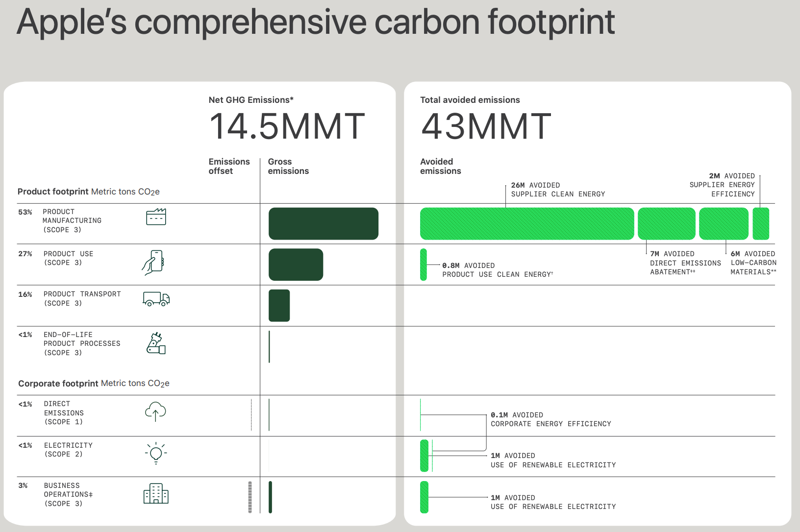Viewport: 800px width, 532px height.
Task: Click the "<1%" value in the Electricity row
Action: (25, 445)
